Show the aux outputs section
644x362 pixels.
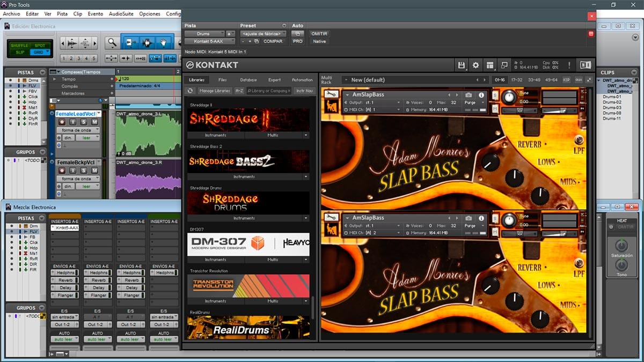(x=578, y=80)
